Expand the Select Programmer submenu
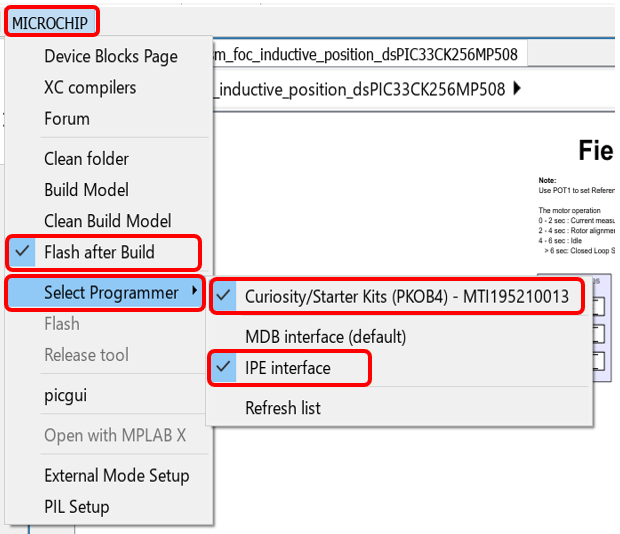Image resolution: width=620 pixels, height=534 pixels. click(x=105, y=292)
